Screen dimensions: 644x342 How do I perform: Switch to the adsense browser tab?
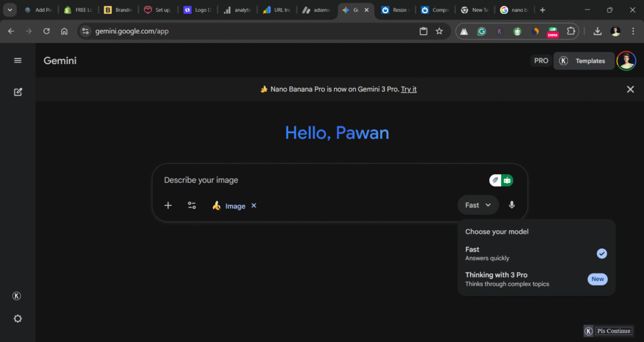coord(317,10)
